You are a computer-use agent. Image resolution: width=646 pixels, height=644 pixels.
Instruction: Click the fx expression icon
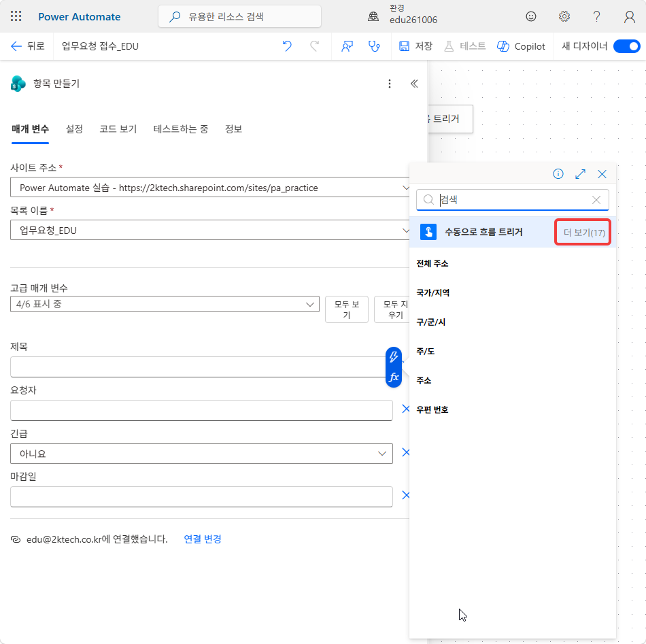(394, 377)
